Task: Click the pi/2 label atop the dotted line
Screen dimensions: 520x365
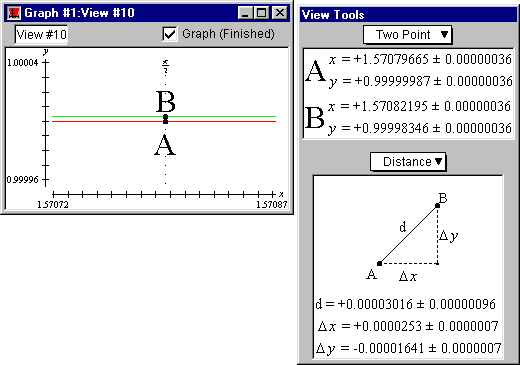Action: tap(165, 67)
